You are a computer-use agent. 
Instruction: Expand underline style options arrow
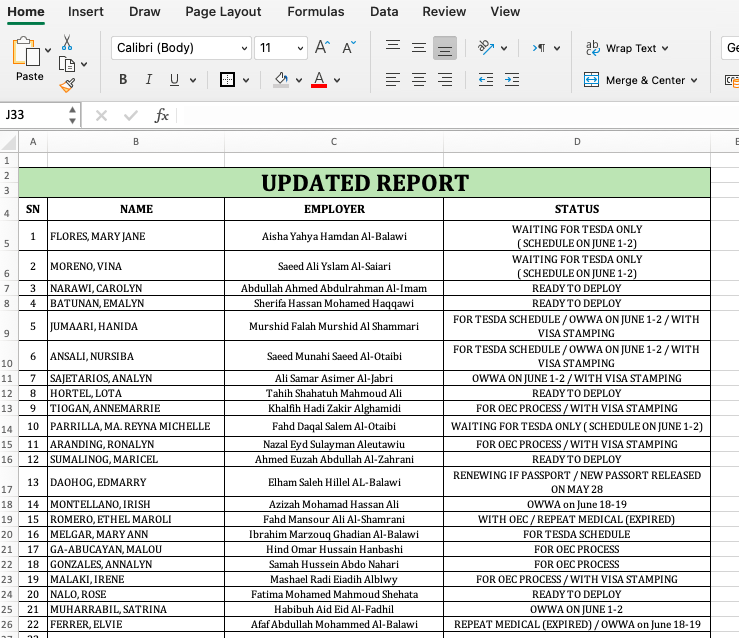point(193,80)
